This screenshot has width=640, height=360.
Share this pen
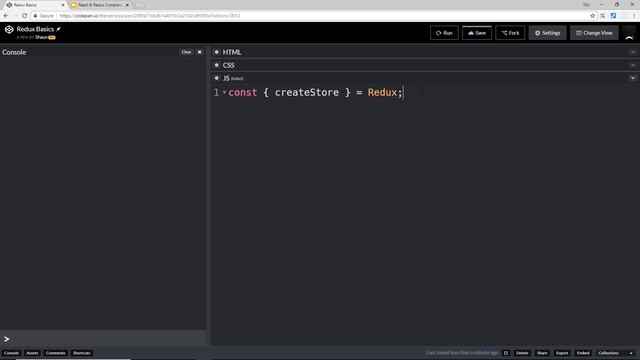pyautogui.click(x=542, y=353)
